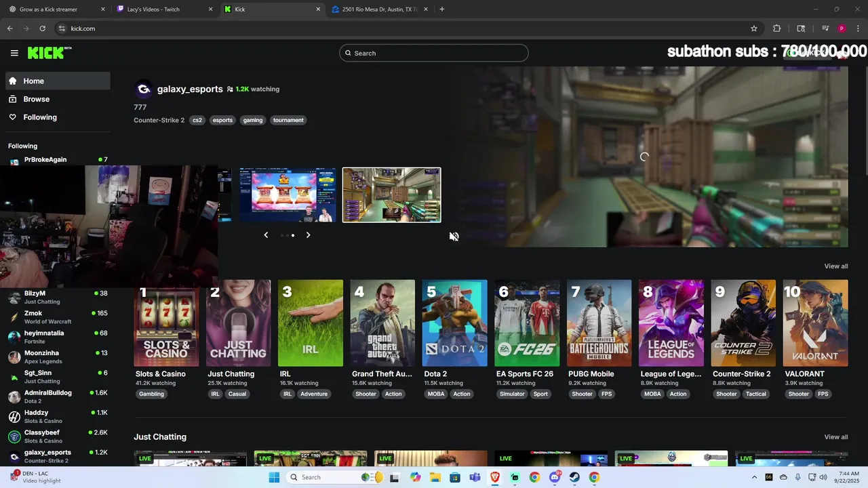Screen dimensions: 868x488
Task: Open Browse in sidebar
Action: click(58, 99)
